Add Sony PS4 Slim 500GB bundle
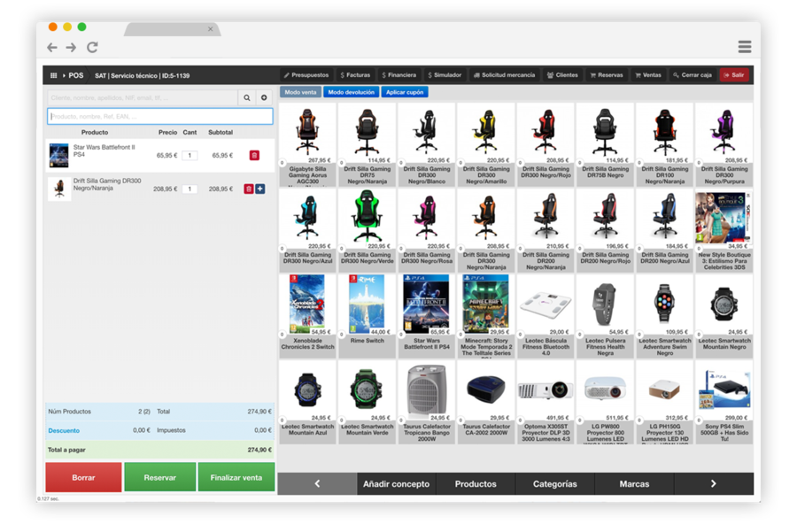 point(724,402)
